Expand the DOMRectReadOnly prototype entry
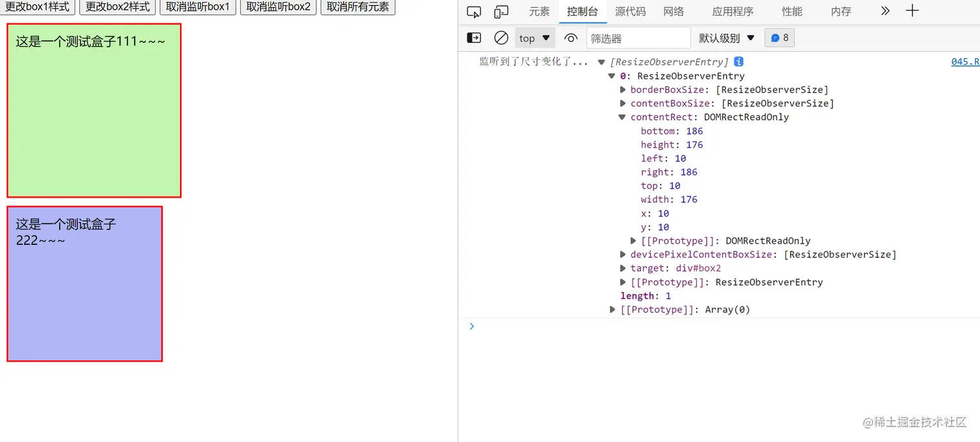The height and width of the screenshot is (442, 980). pyautogui.click(x=634, y=241)
